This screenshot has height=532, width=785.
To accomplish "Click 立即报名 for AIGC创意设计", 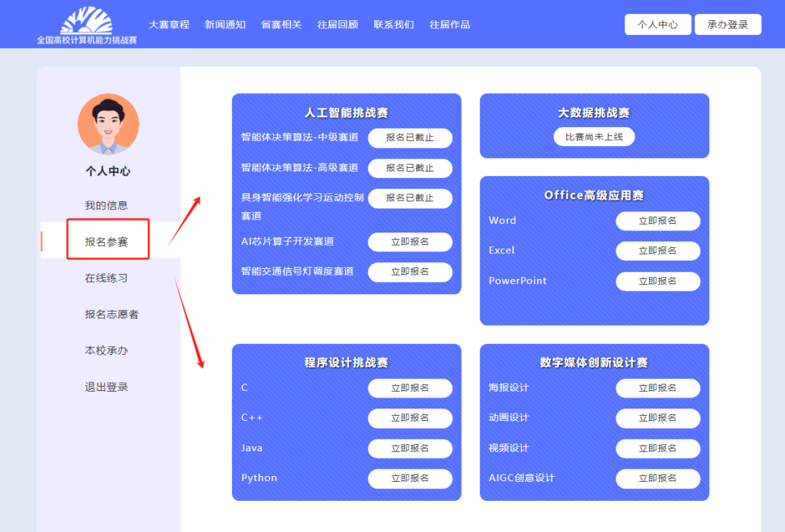I will pyautogui.click(x=658, y=478).
